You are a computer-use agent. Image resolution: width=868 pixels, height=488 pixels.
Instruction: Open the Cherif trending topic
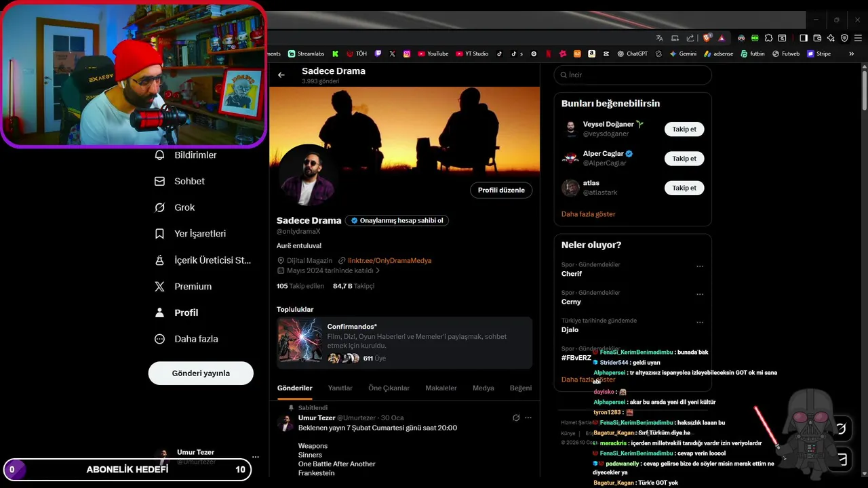point(572,274)
